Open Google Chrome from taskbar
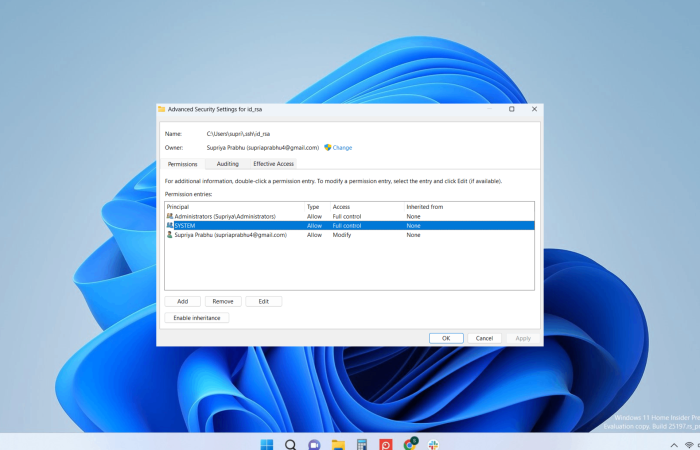The image size is (700, 450). click(410, 444)
